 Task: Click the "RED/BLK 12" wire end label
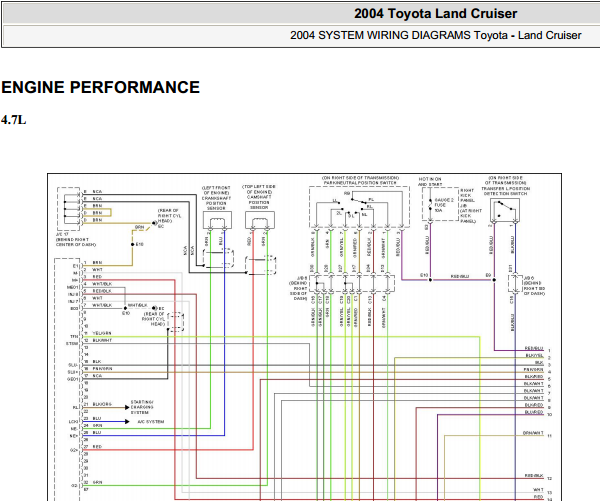coord(538,476)
